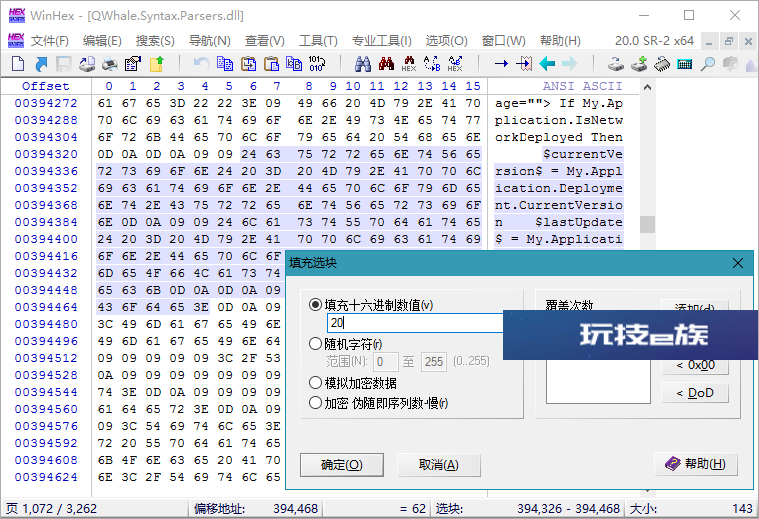Click the write-clipboard icon with blue pages
Viewport: 759px width, 519px height.
(x=294, y=63)
